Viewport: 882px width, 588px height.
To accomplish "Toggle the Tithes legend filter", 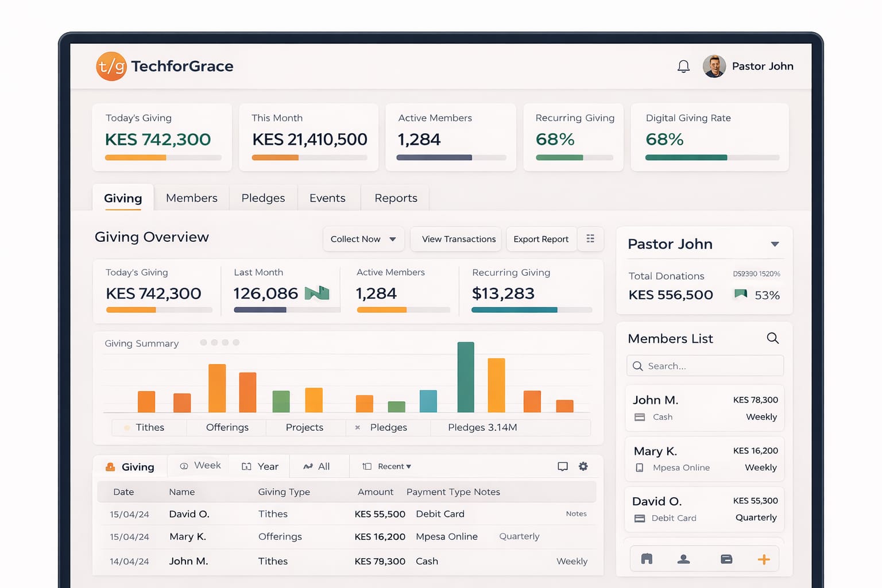I will point(149,427).
